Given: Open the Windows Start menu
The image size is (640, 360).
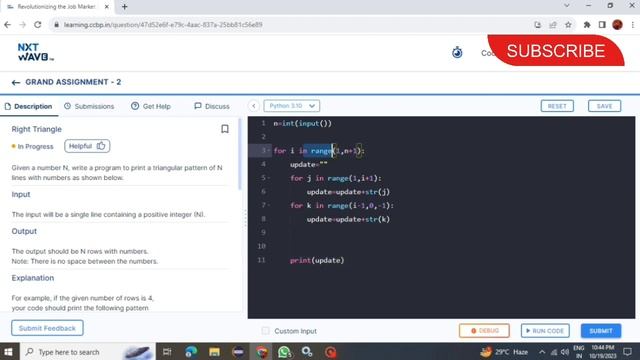Looking at the screenshot, I should click(x=9, y=352).
